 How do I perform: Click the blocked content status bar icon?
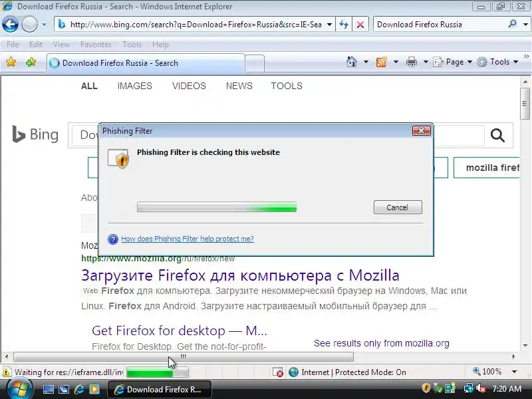pos(278,372)
